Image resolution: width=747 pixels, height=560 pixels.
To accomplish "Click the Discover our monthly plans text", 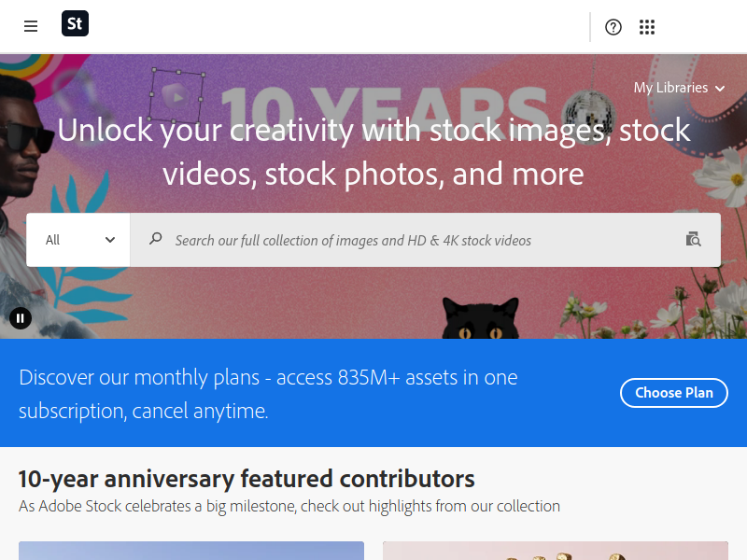I will click(268, 393).
